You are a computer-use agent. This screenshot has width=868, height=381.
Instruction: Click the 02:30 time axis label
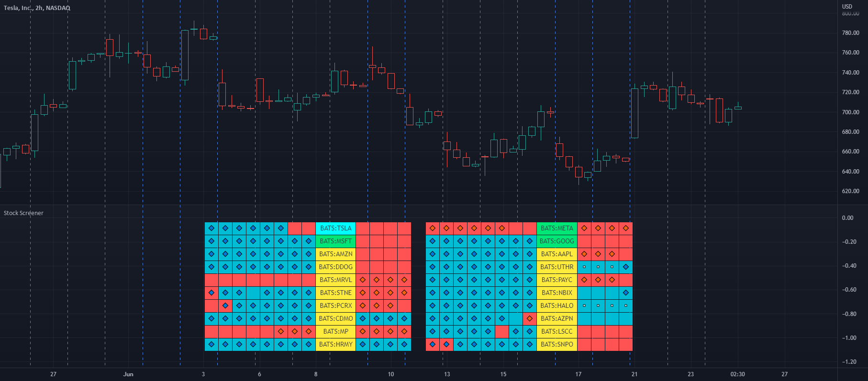pos(737,374)
